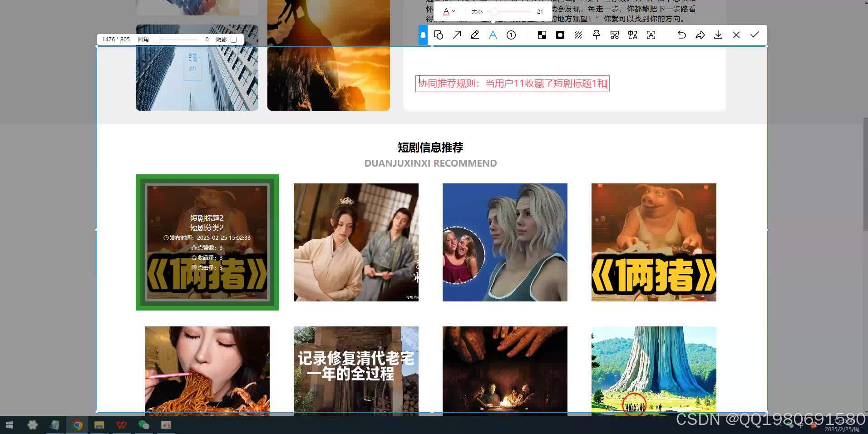Pin the screenshot to screen

click(x=597, y=35)
